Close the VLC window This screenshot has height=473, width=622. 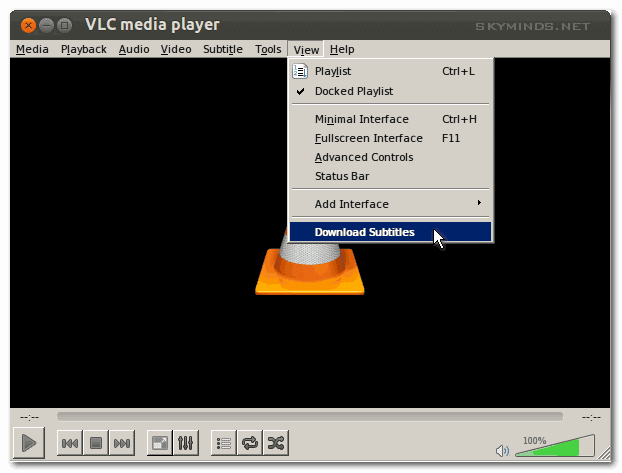pos(28,26)
